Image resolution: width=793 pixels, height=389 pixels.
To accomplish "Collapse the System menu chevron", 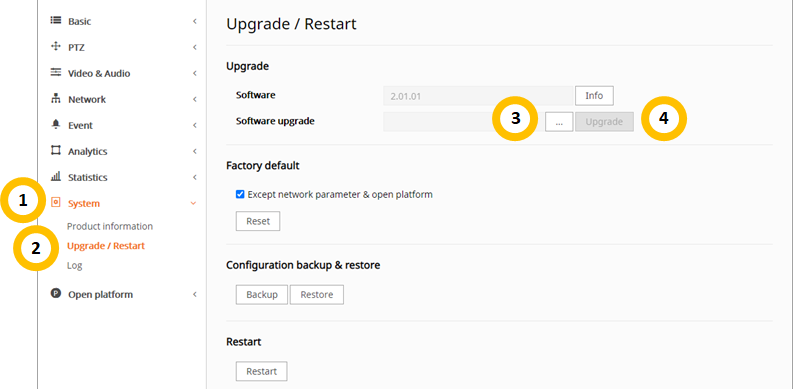I will click(193, 203).
